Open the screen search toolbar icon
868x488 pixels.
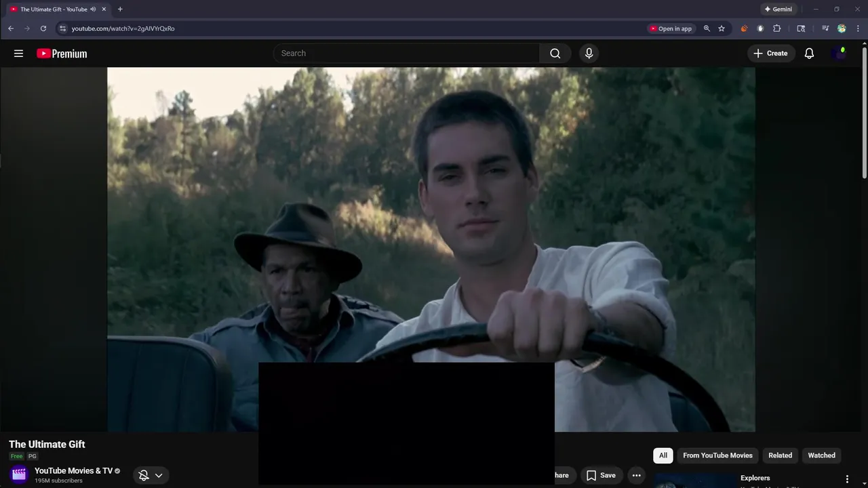801,28
